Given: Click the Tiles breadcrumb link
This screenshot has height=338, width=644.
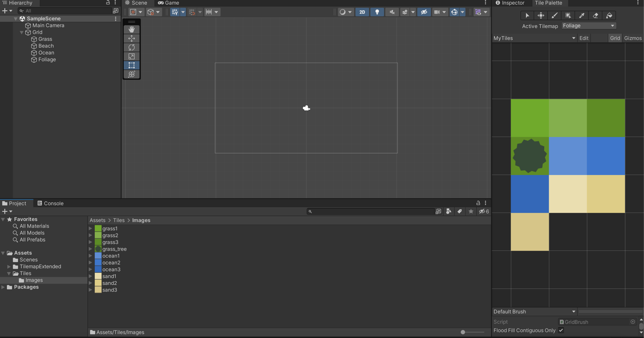Looking at the screenshot, I should tap(119, 220).
